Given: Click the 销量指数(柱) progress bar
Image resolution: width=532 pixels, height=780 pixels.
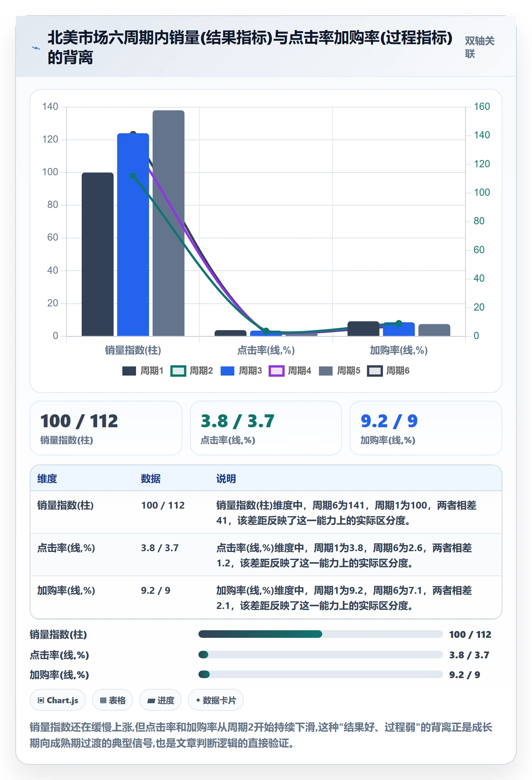Looking at the screenshot, I should click(321, 634).
